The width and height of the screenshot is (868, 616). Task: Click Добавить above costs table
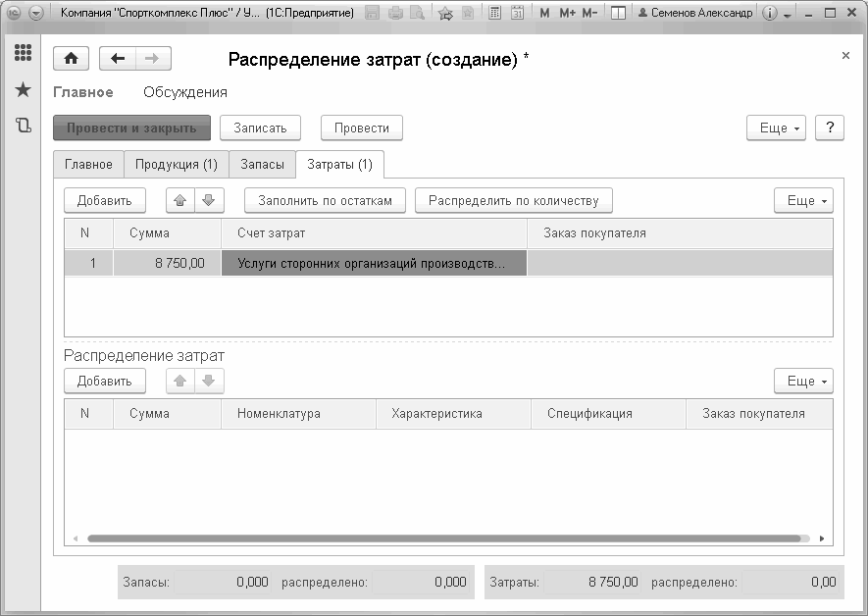105,200
